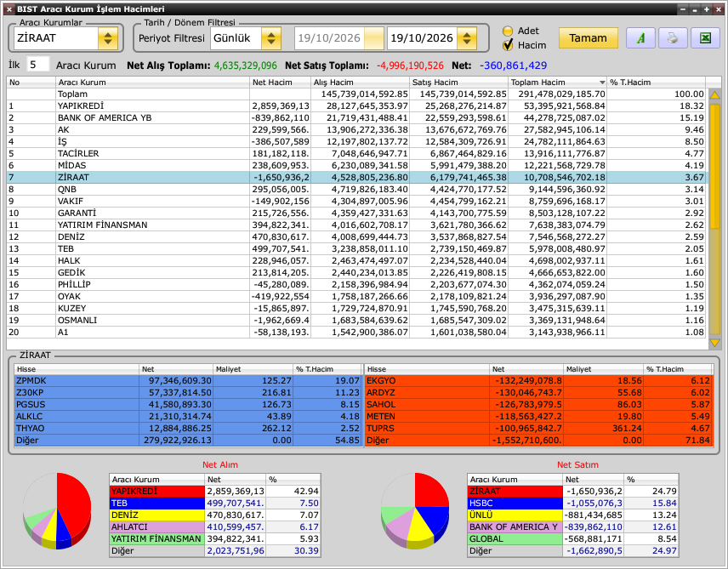Viewport: 728px width, 569px height.
Task: Select the TACİRLER row
Action: coord(356,154)
